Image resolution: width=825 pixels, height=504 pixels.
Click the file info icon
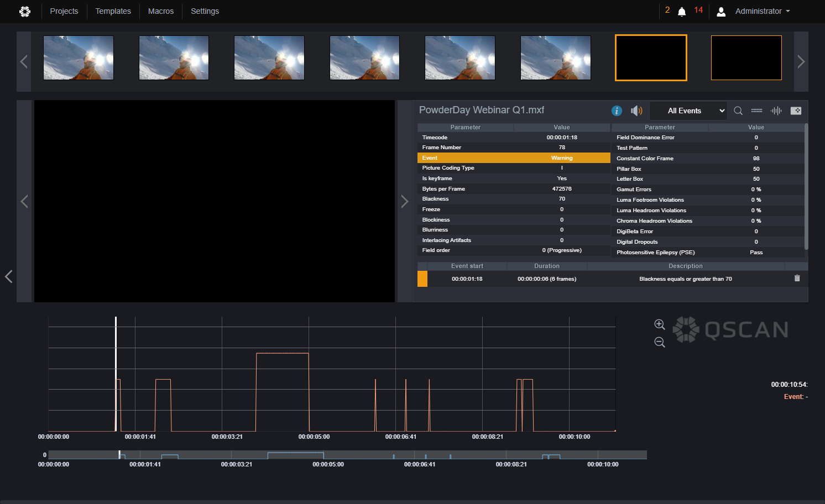click(617, 111)
